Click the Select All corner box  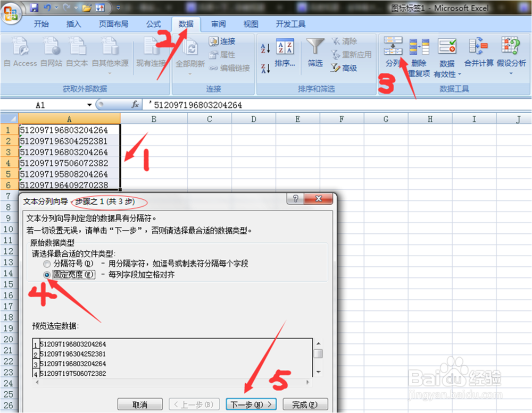click(9, 119)
